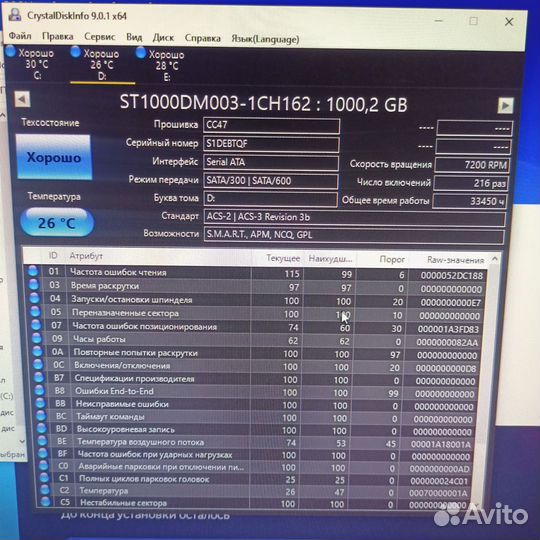This screenshot has width=540, height=540.
Task: Click the Текущее column header
Action: pyautogui.click(x=283, y=258)
